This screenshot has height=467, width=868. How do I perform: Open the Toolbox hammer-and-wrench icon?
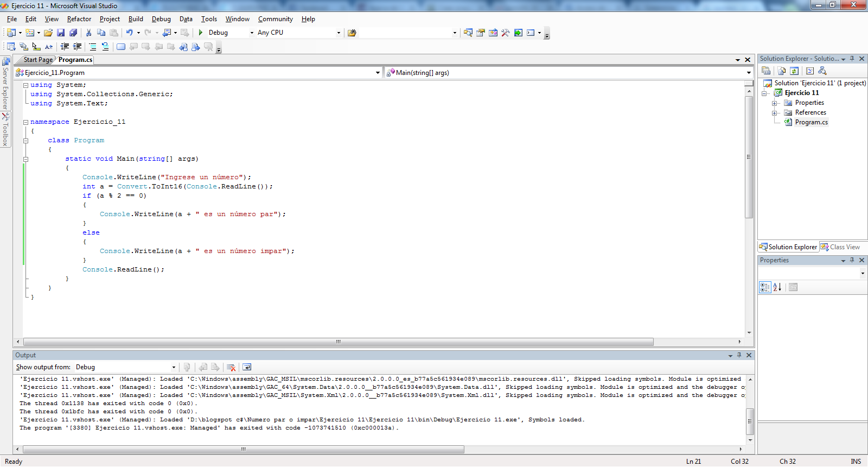[x=505, y=33]
